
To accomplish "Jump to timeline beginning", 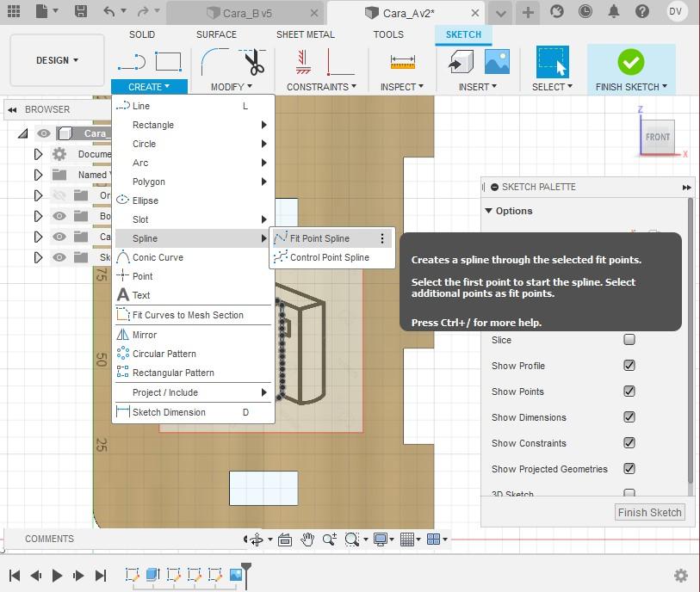I will click(x=15, y=576).
